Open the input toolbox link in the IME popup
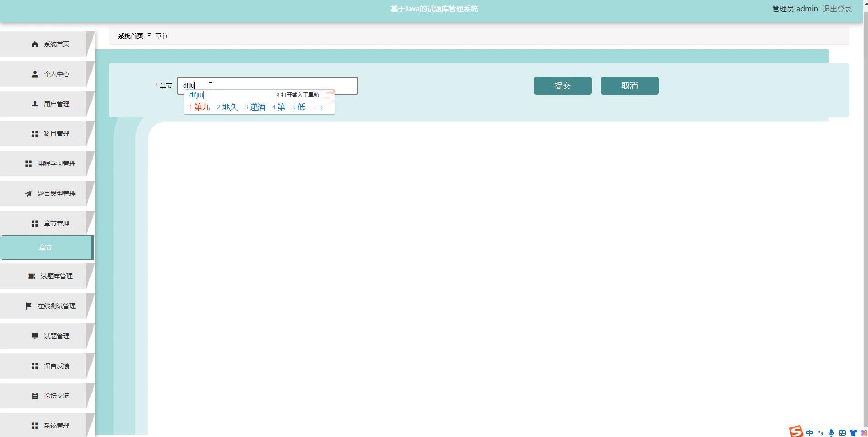Screen dimensions: 868x437 tap(298, 95)
